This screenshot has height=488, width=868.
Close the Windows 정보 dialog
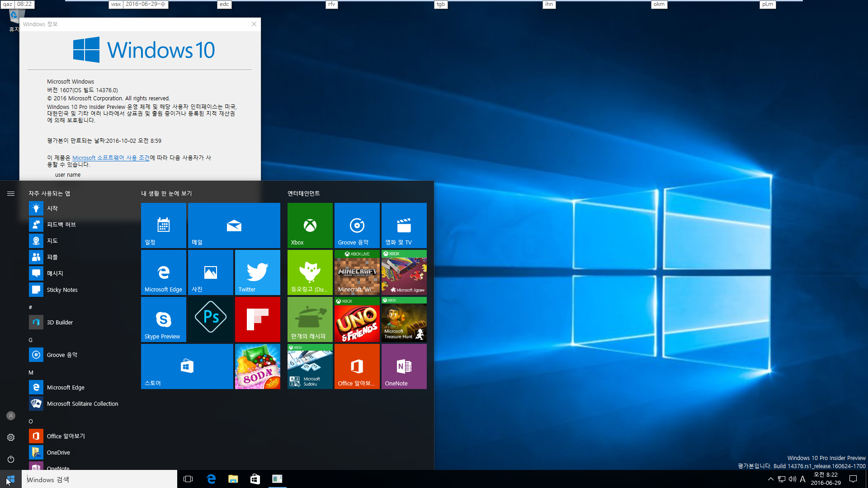tap(254, 24)
